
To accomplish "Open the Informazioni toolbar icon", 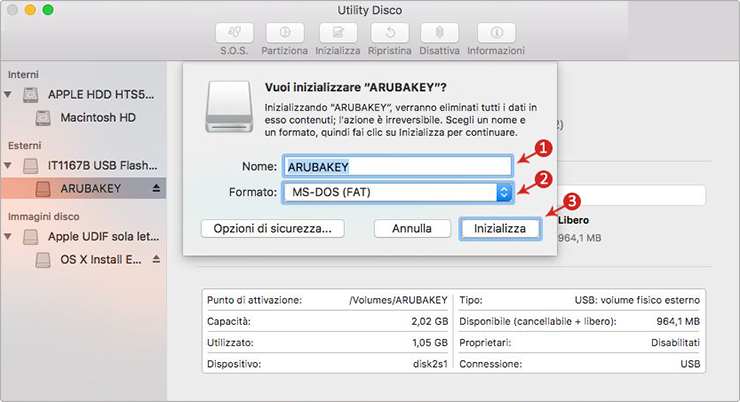I will coord(496,33).
